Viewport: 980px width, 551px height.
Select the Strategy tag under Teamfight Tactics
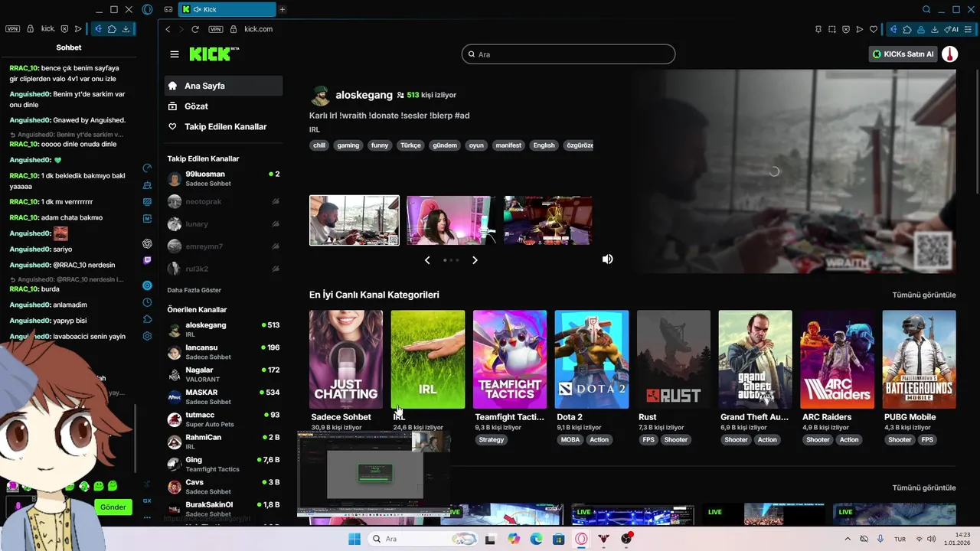[x=492, y=440]
